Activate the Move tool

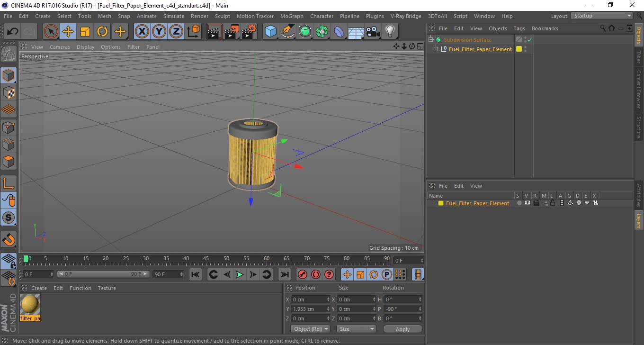(68, 32)
